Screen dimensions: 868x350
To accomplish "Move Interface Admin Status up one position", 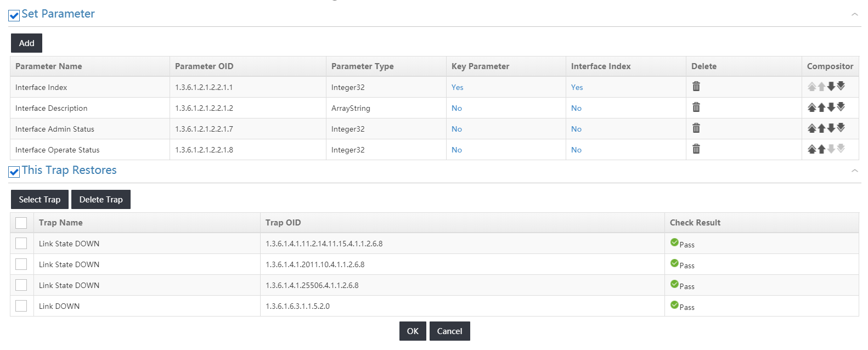I will 821,128.
